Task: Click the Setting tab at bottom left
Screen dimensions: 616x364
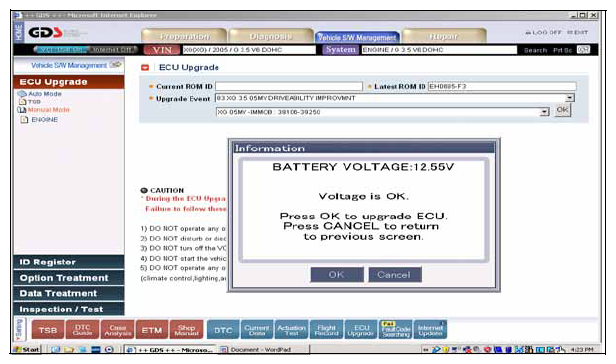Action: 20,329
